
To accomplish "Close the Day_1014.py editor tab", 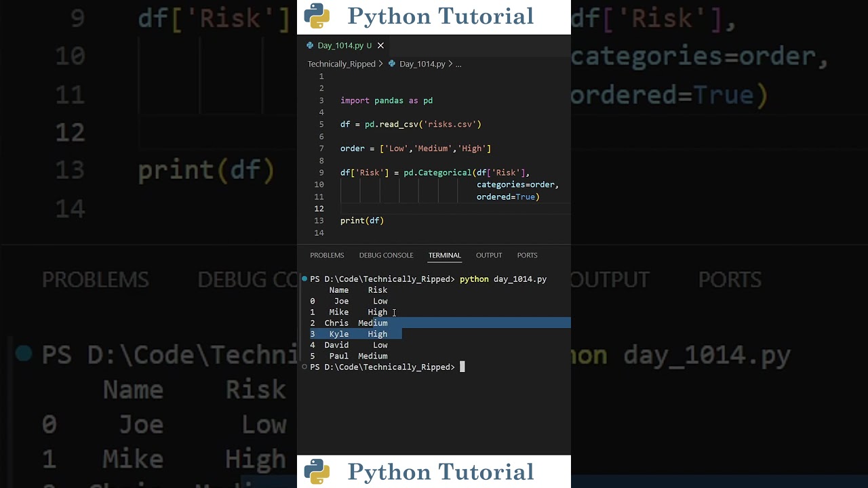I will (x=380, y=45).
